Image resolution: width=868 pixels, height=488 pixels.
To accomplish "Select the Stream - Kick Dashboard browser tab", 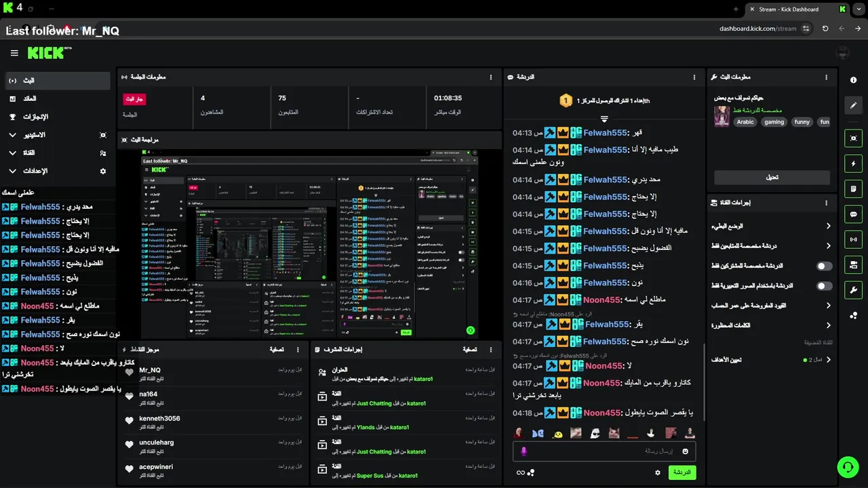I will (x=796, y=9).
